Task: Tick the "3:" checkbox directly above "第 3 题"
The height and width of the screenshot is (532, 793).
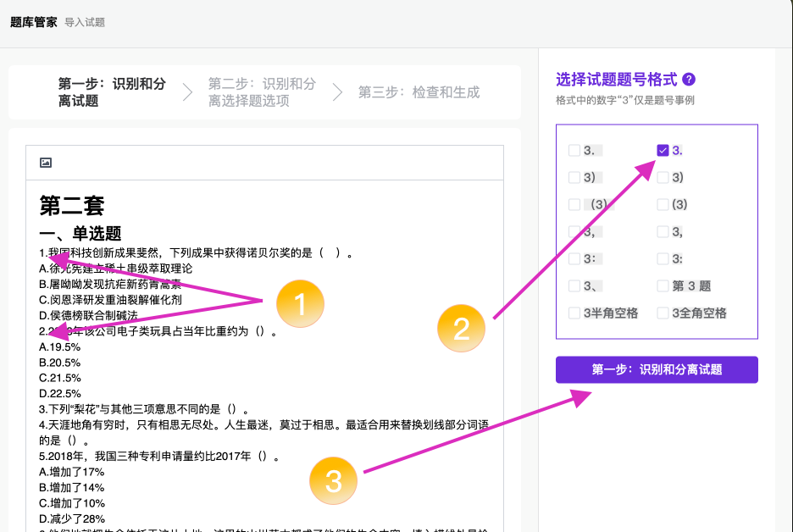Action: [x=663, y=259]
